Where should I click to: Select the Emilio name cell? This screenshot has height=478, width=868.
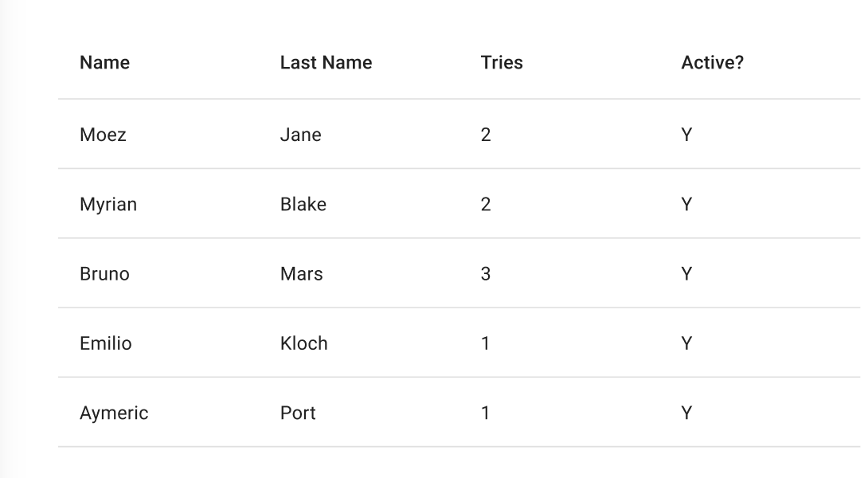coord(106,343)
